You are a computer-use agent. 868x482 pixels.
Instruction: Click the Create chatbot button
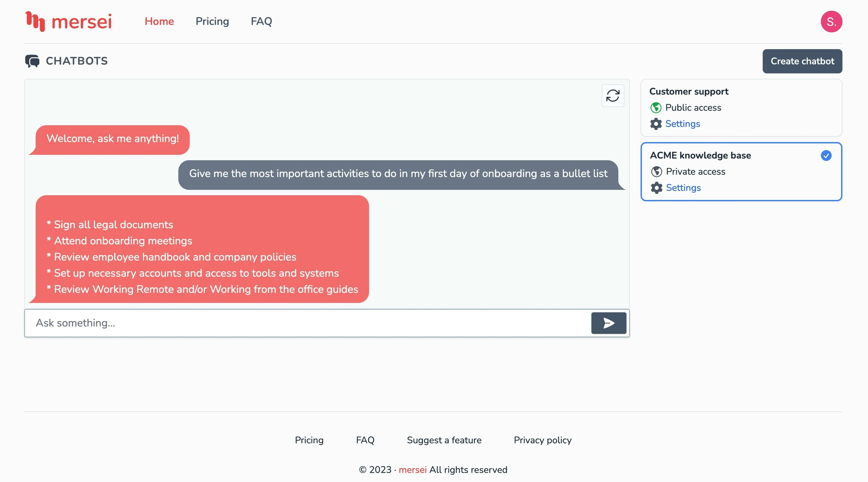pos(802,61)
